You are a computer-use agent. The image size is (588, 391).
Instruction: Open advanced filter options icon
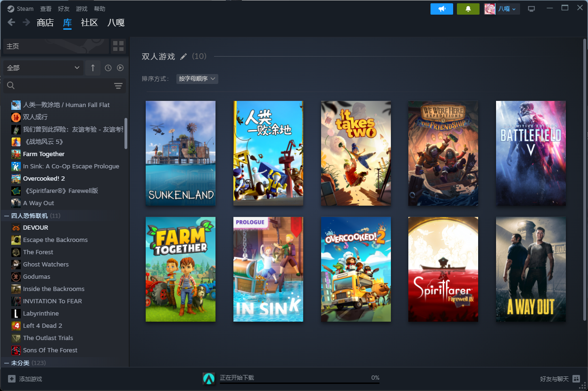(x=118, y=85)
